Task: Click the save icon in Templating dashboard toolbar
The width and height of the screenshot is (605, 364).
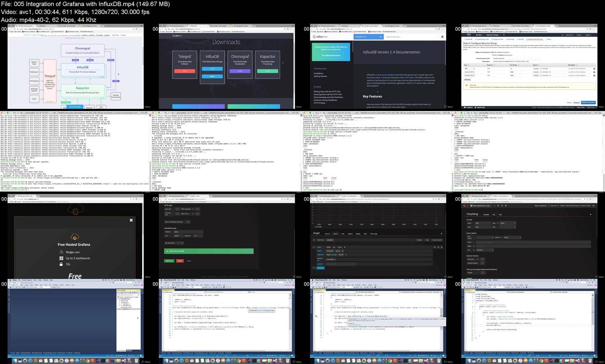Action: 502,206
